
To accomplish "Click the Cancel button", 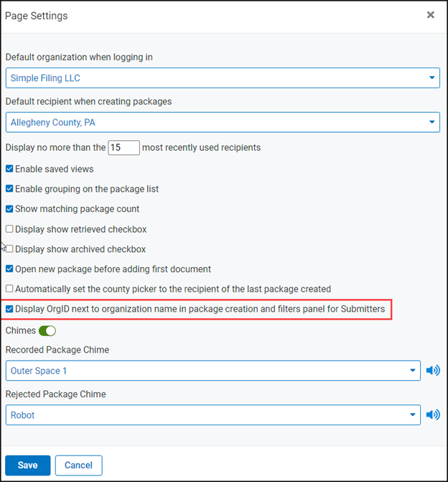I will (x=78, y=465).
